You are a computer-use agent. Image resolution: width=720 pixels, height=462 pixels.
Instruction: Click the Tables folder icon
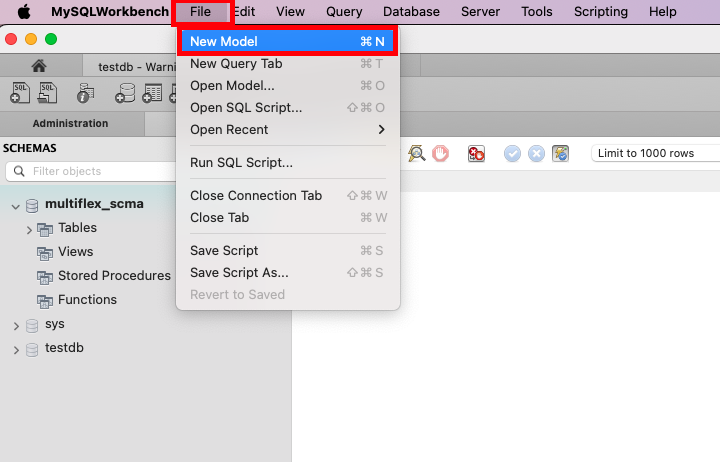point(45,229)
